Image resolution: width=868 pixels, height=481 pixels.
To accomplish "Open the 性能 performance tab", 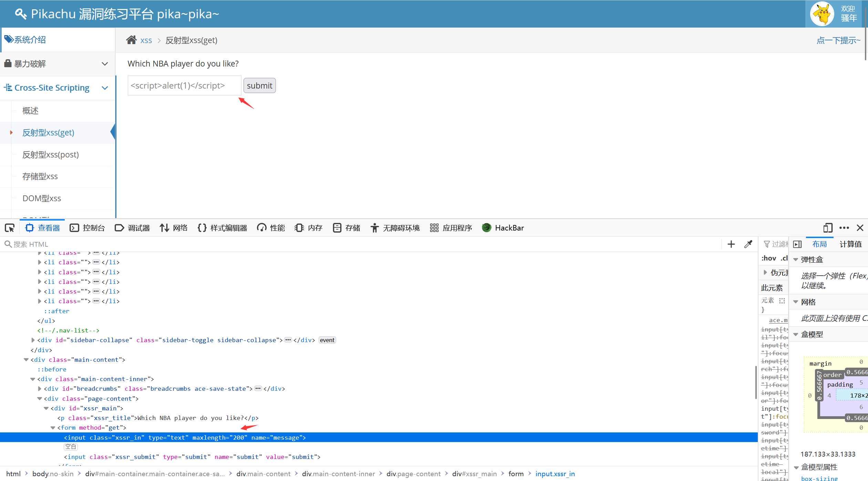I will (x=271, y=228).
